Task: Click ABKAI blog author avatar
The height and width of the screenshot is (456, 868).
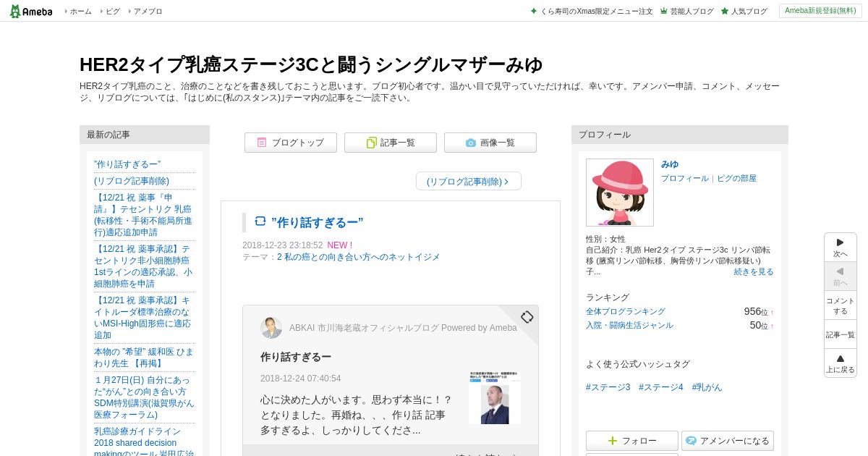Action: (271, 328)
